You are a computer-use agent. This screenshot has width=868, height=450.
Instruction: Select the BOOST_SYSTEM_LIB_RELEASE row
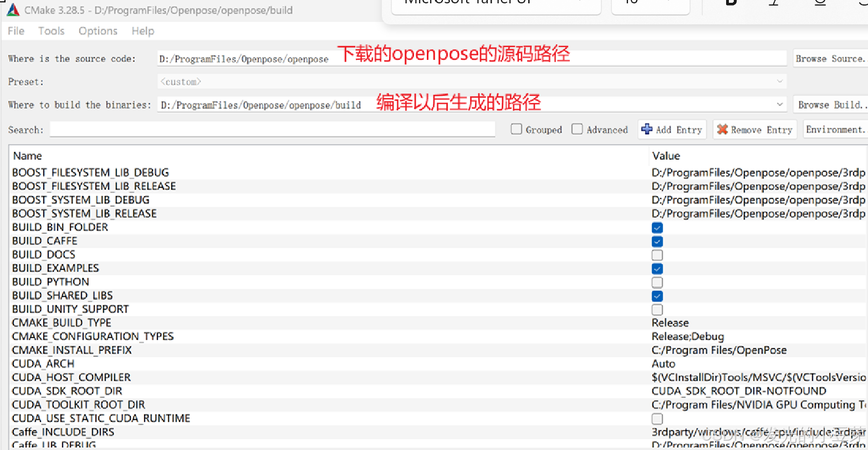pos(438,213)
